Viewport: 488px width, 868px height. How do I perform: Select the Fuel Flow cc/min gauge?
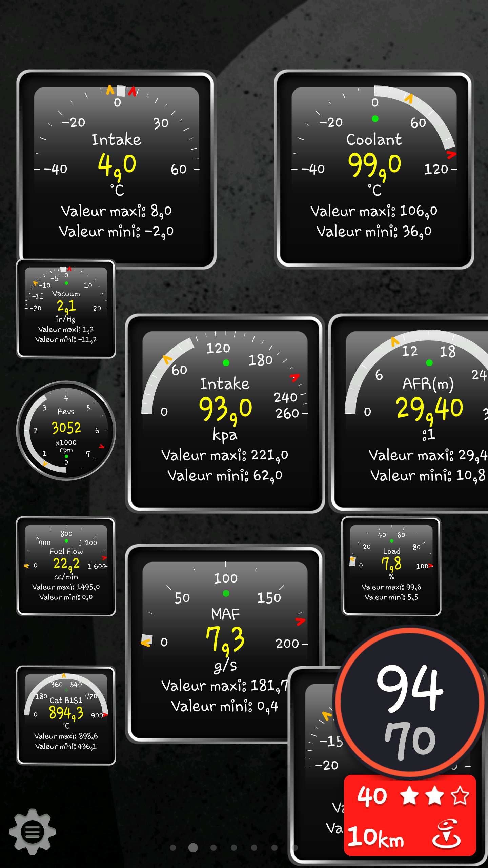pyautogui.click(x=66, y=566)
